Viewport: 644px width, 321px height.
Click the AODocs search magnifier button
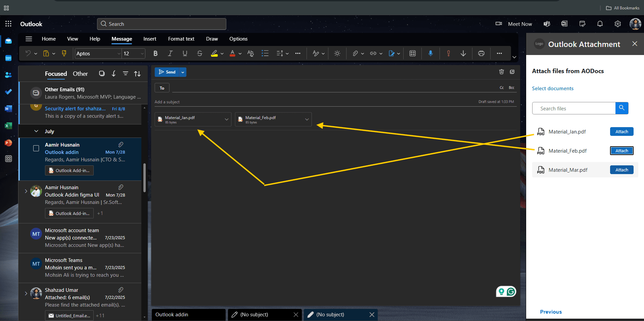622,108
